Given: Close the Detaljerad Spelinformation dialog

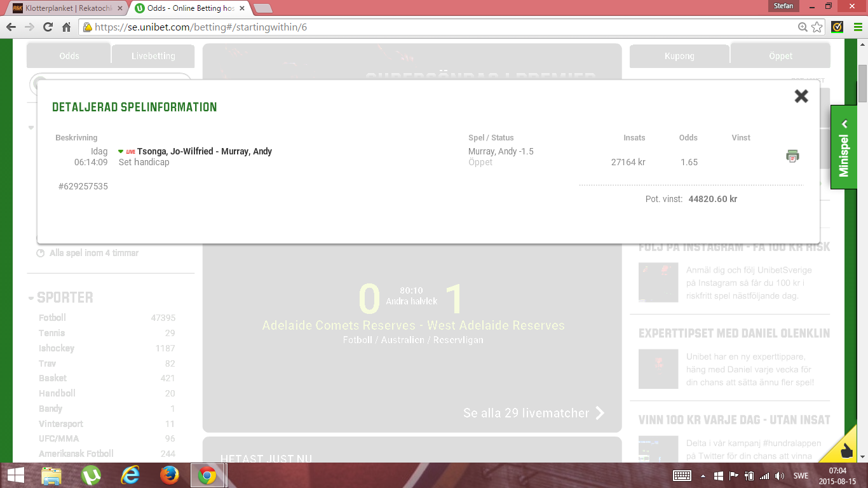Looking at the screenshot, I should pos(801,96).
